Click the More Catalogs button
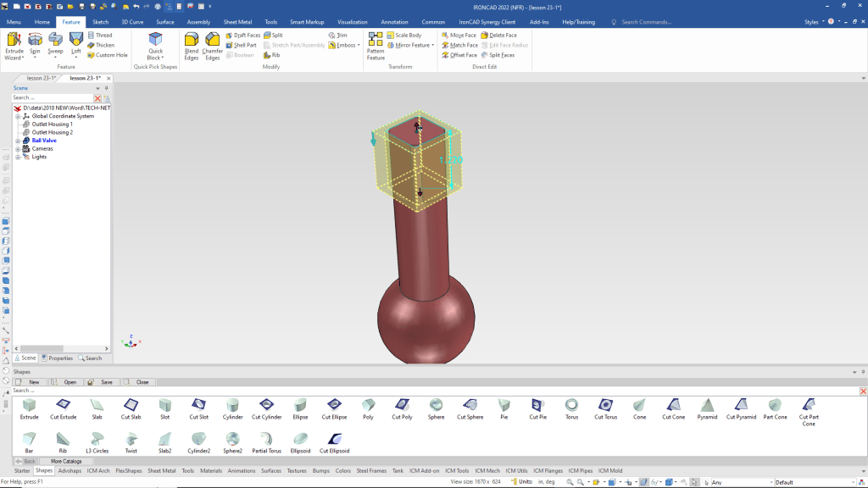The image size is (868, 488). coord(66,462)
